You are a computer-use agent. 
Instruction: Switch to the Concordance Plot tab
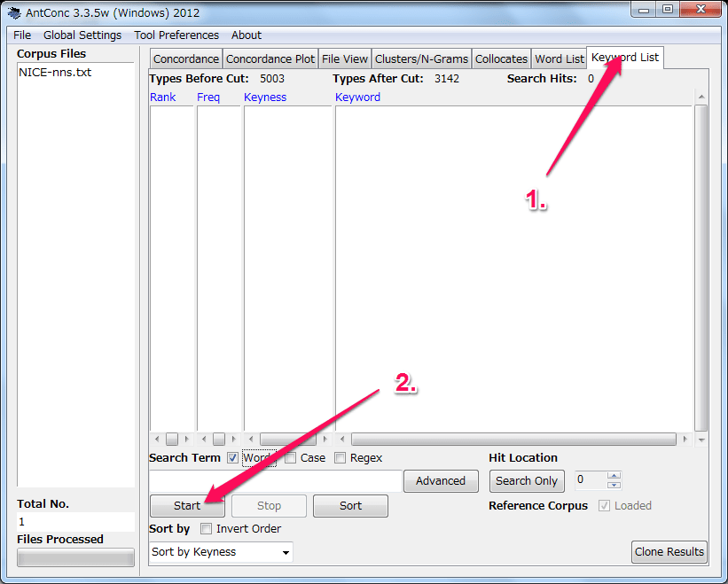coord(270,59)
